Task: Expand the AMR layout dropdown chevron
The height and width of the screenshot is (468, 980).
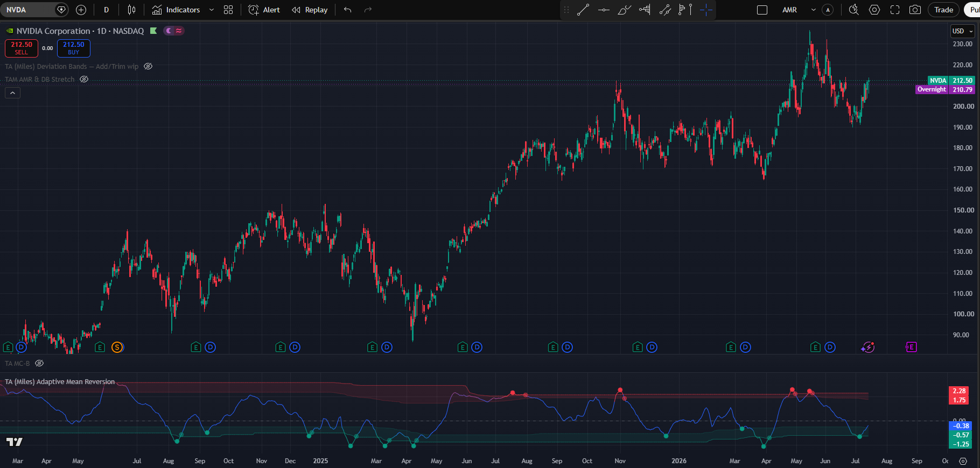Action: 813,10
